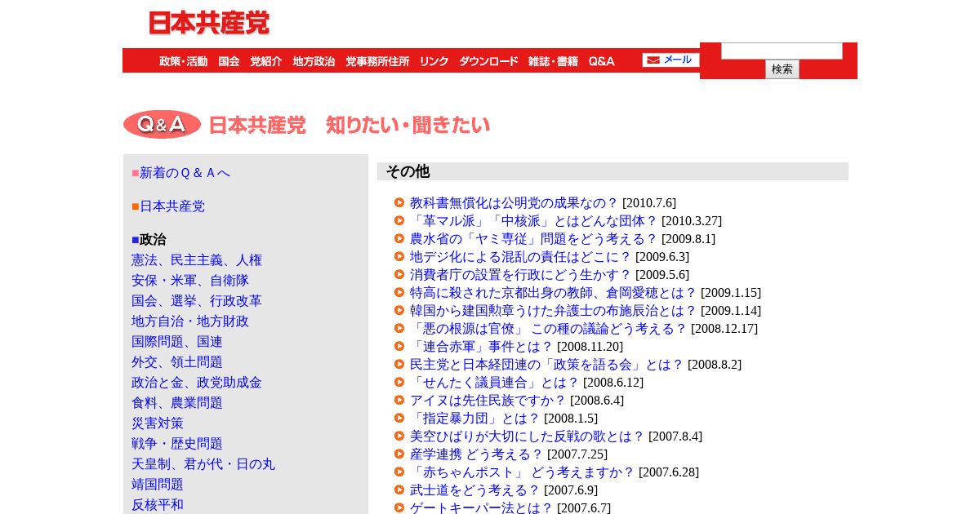Click bullet icon beside アイヌ entry
The width and height of the screenshot is (980, 514).
click(399, 400)
